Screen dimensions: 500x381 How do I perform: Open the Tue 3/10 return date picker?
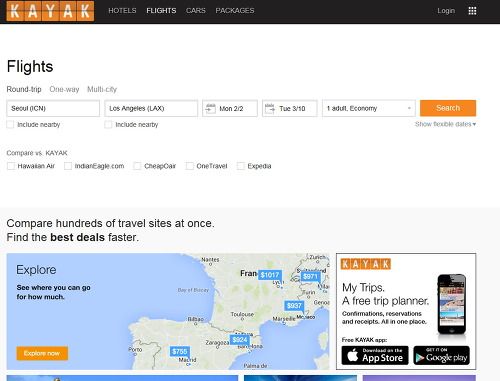coord(290,108)
